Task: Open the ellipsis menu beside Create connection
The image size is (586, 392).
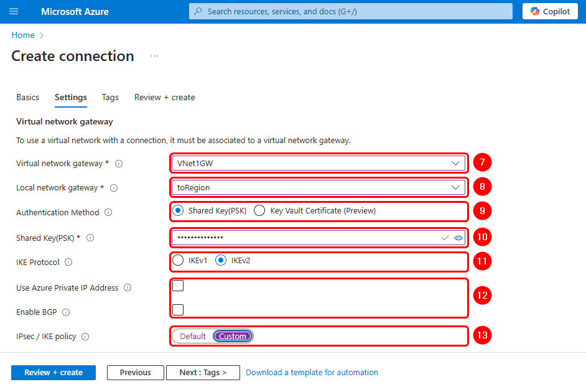Action: (154, 56)
